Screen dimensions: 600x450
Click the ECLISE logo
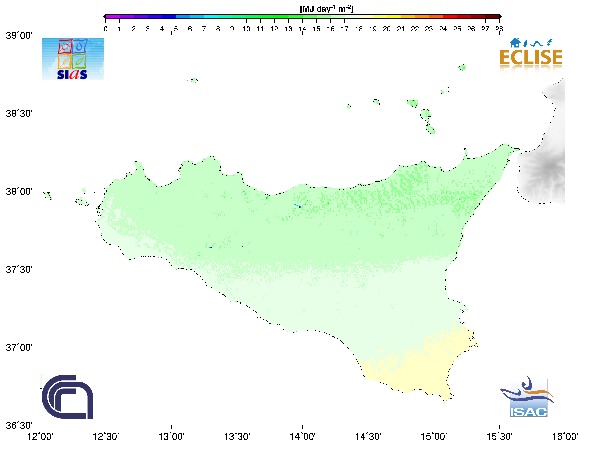tap(531, 57)
